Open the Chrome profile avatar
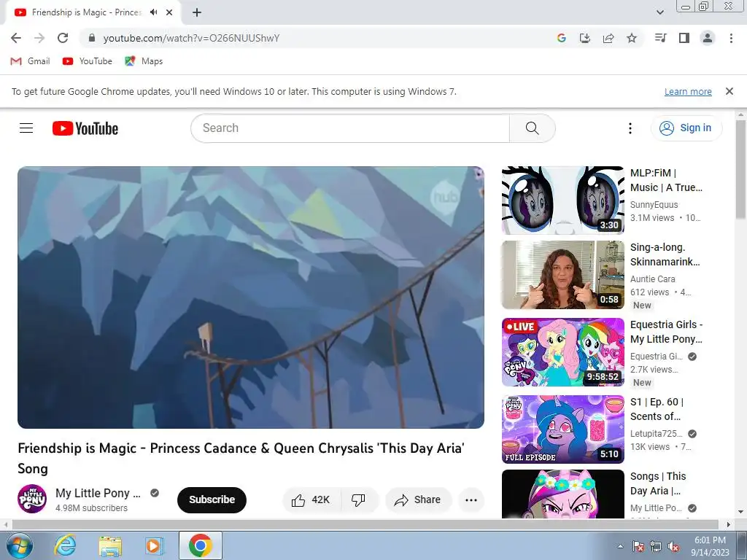This screenshot has height=560, width=747. (708, 38)
